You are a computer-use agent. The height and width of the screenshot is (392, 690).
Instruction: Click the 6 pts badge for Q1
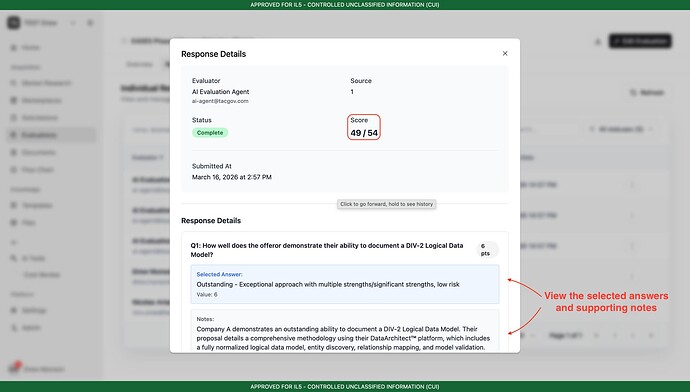[x=488, y=250]
